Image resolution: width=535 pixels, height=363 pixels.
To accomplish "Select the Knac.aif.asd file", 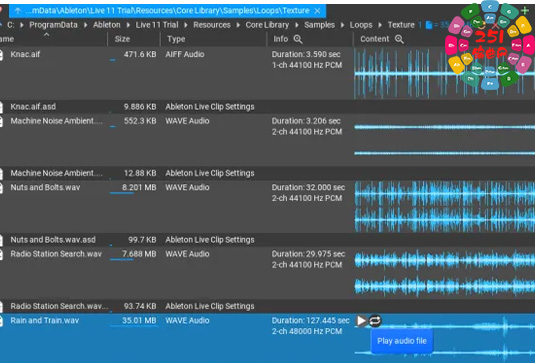I will pos(33,107).
